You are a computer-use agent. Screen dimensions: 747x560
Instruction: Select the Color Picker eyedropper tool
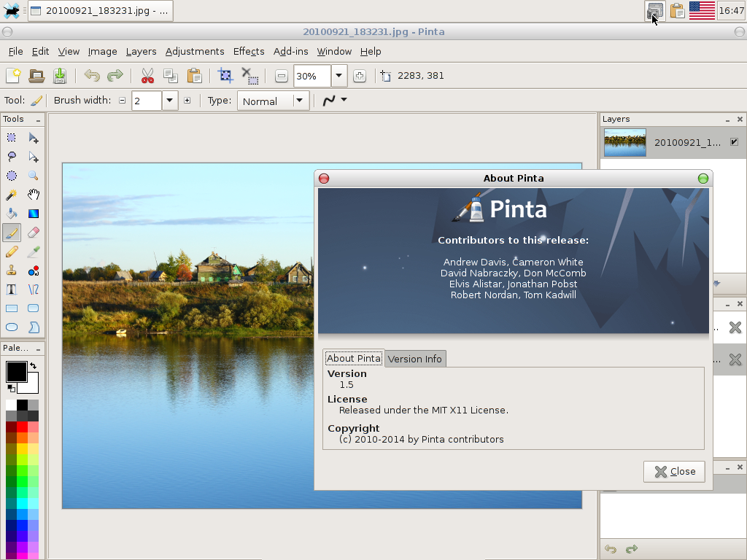pos(34,252)
